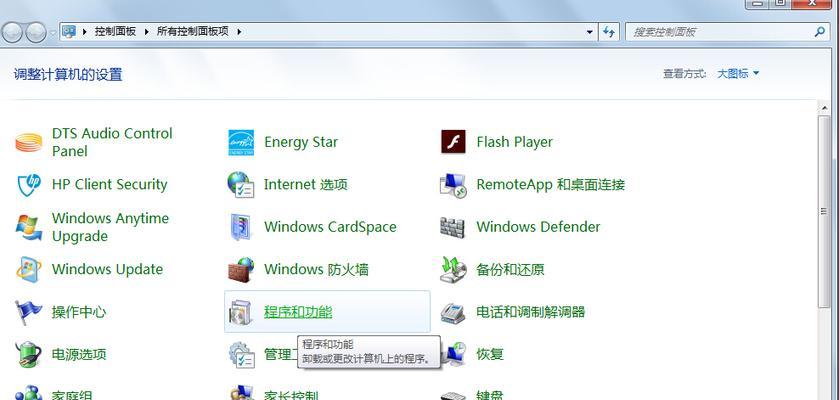Open the 电话和调制解调器 phone icon
This screenshot has width=839, height=400.
coord(453,312)
